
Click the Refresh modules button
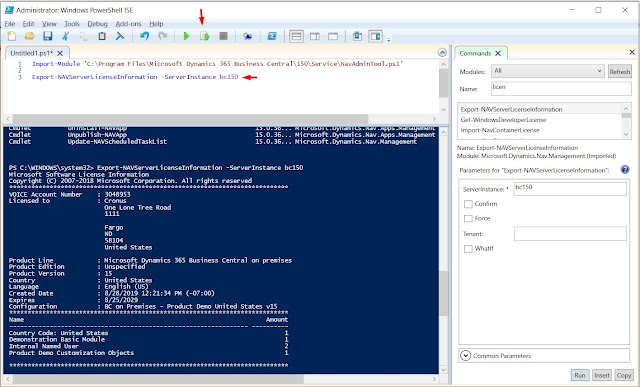point(620,71)
